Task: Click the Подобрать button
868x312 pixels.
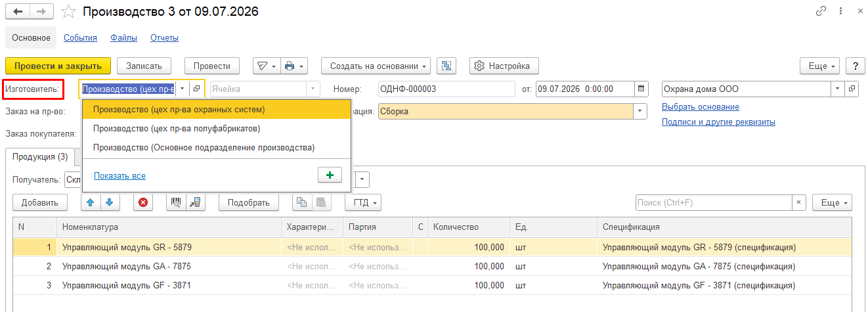Action: 248,202
